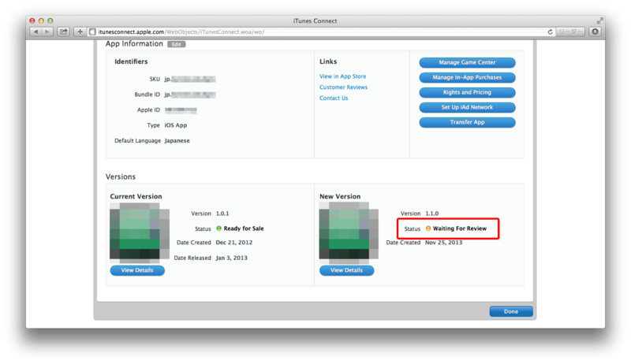
Task: Close the window with red button
Action: click(x=32, y=20)
